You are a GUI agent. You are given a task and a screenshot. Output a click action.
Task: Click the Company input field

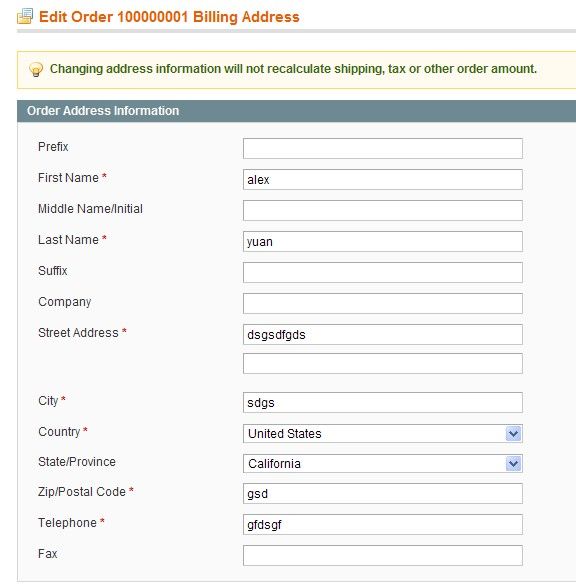383,303
